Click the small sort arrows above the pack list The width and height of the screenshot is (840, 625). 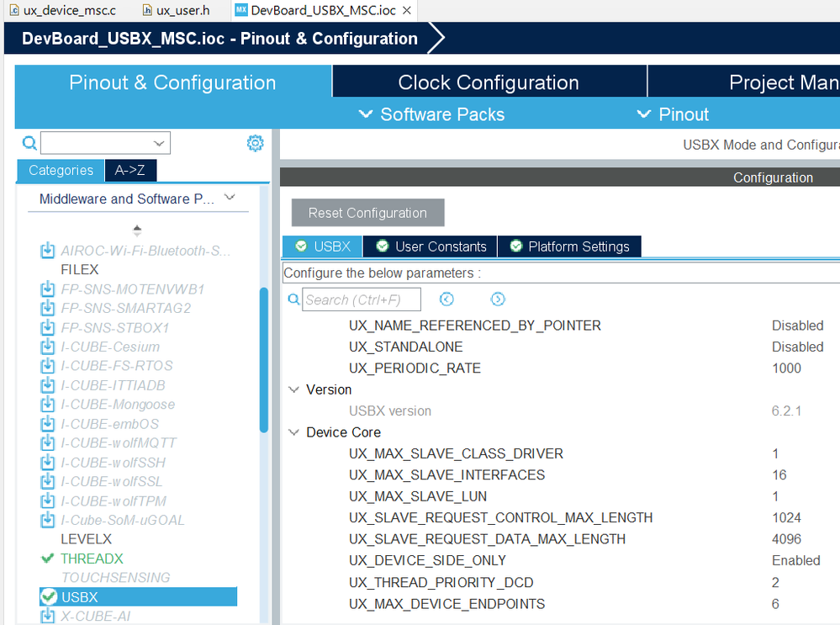137,230
